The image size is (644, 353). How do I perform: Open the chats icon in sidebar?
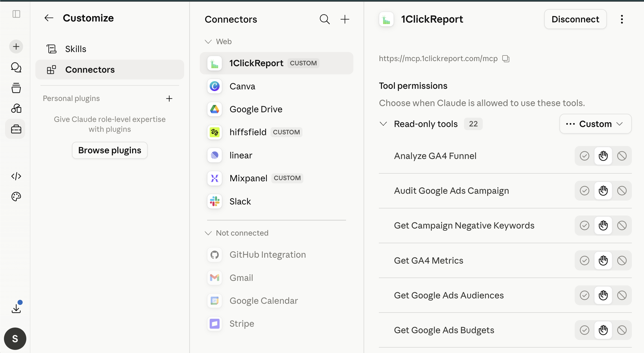[x=16, y=67]
